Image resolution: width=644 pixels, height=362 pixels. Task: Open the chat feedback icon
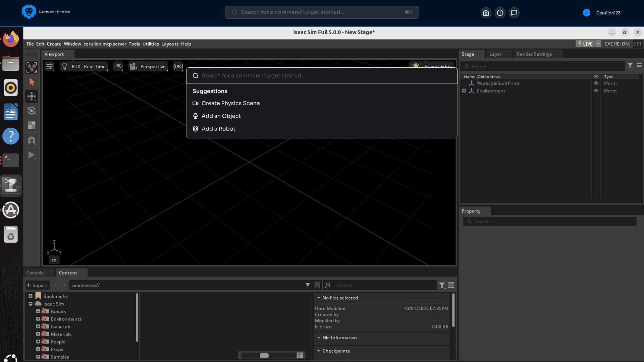point(514,13)
